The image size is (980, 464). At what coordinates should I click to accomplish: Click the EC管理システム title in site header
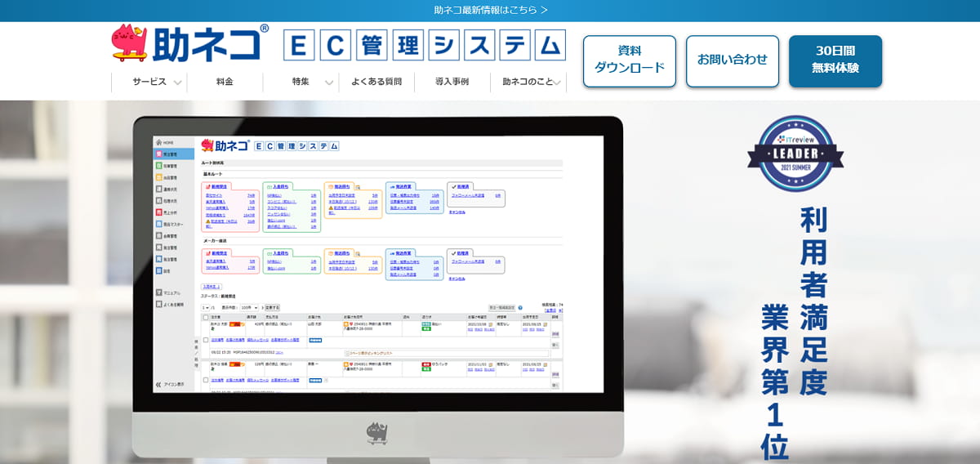click(x=425, y=45)
